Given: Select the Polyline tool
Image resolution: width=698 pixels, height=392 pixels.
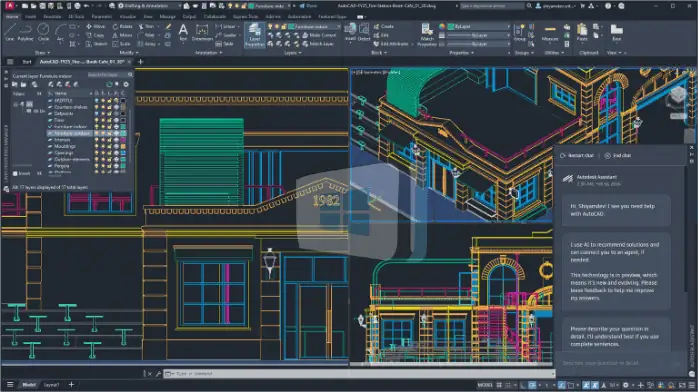Looking at the screenshot, I should [26, 32].
